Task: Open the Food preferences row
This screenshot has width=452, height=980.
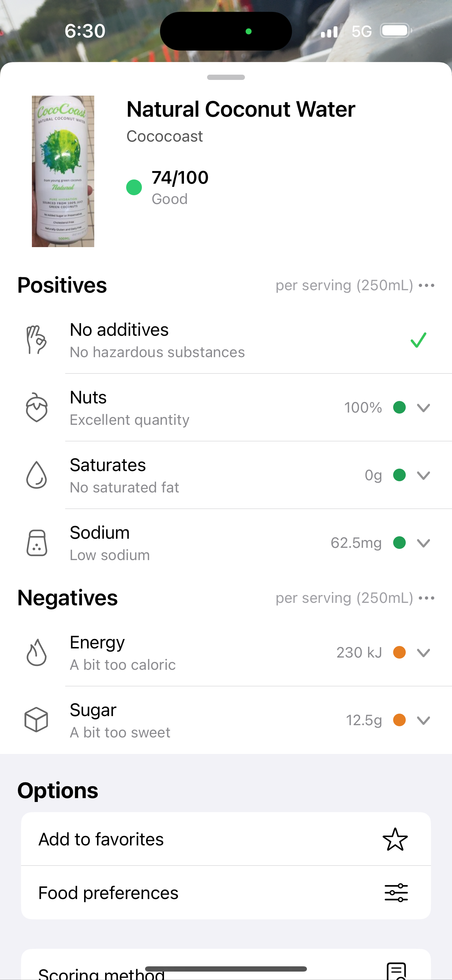Action: pyautogui.click(x=226, y=892)
